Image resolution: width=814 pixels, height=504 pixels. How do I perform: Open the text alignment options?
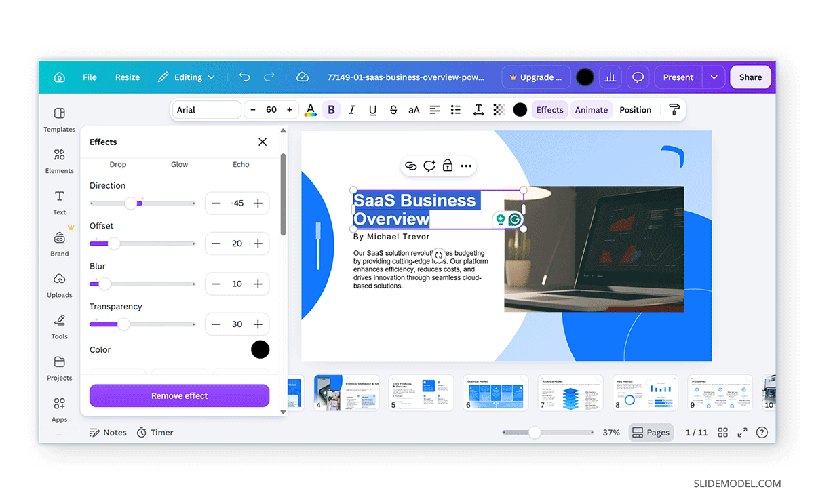click(435, 110)
